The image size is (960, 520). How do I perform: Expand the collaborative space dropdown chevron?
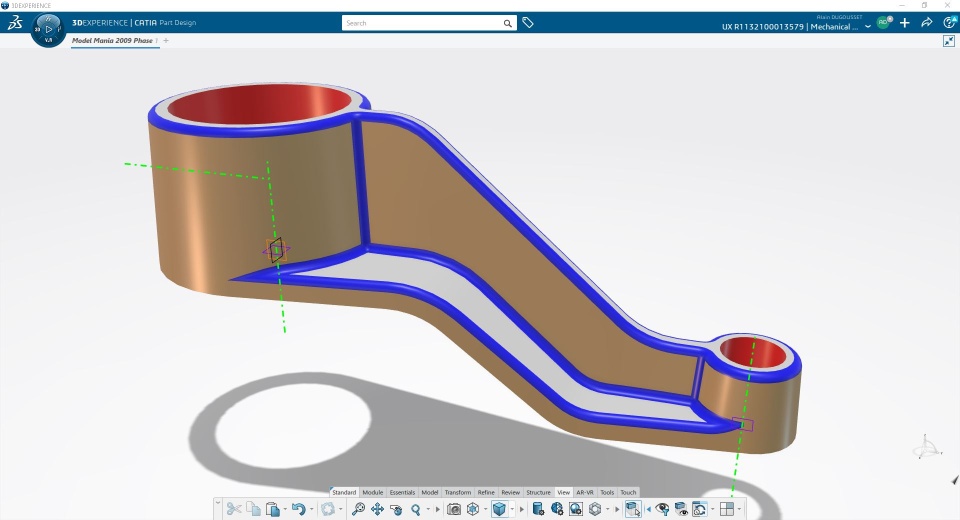coord(868,26)
